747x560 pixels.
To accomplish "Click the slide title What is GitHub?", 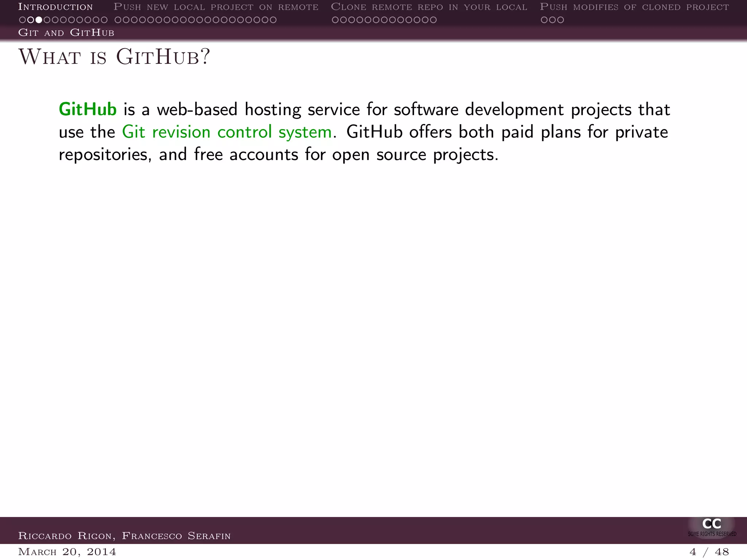I will (x=114, y=57).
